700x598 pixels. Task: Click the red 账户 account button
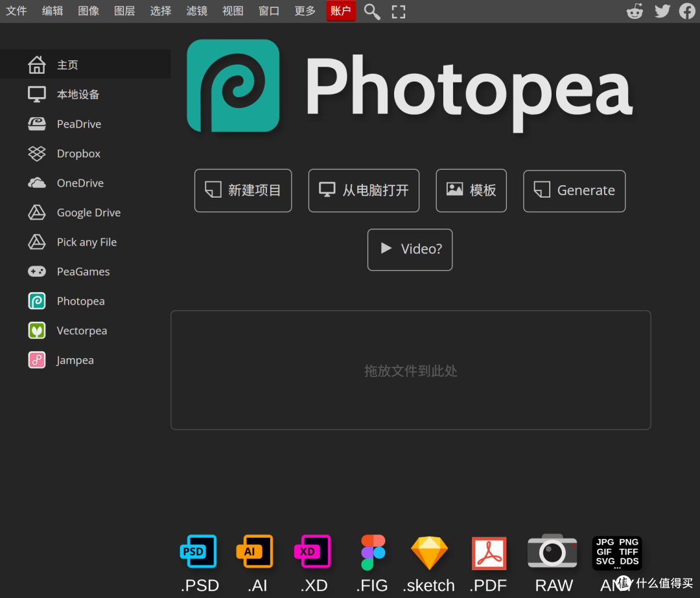coord(341,11)
